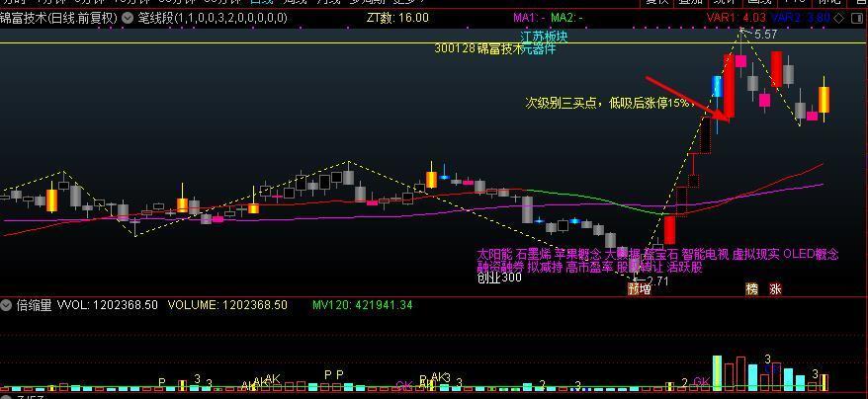Click the yellow horizontal price line
868x399 pixels.
pyautogui.click(x=434, y=42)
